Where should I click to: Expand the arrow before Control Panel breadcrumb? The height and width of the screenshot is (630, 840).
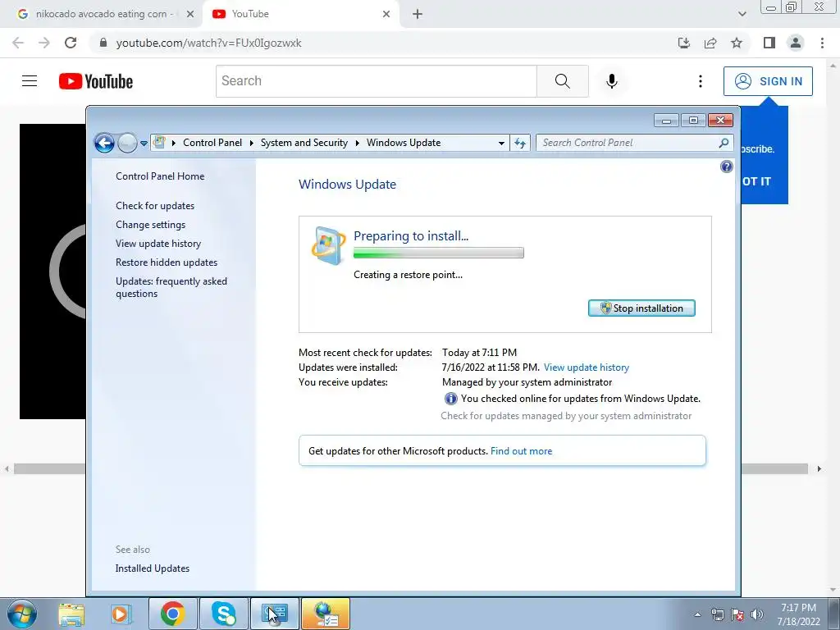click(x=174, y=143)
